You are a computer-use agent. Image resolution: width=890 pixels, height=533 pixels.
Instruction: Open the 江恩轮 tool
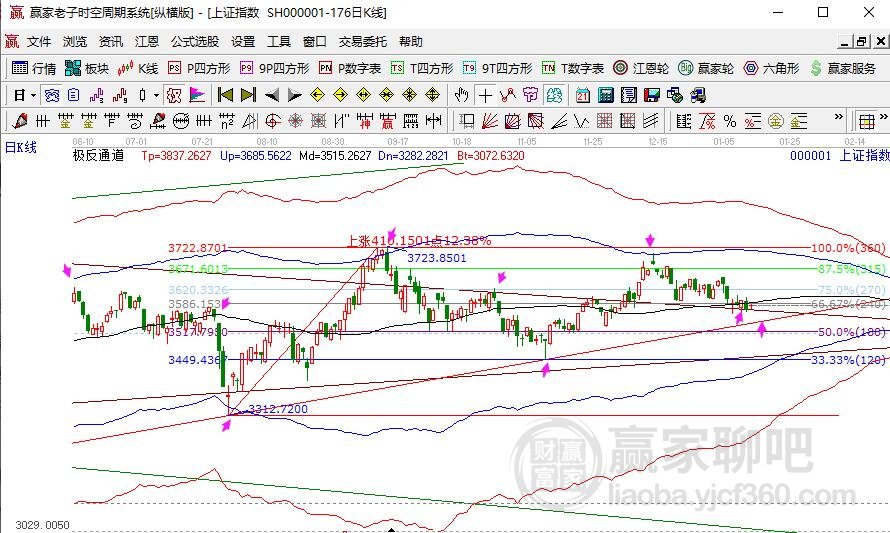[641, 68]
